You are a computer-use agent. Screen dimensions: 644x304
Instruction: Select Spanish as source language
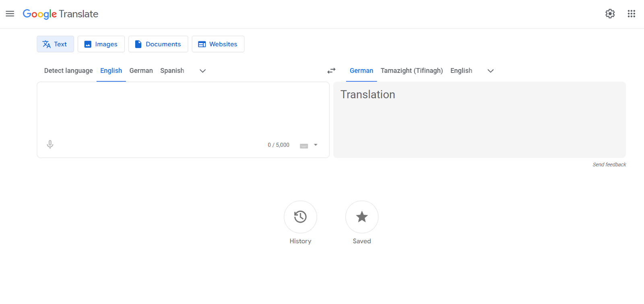[172, 71]
